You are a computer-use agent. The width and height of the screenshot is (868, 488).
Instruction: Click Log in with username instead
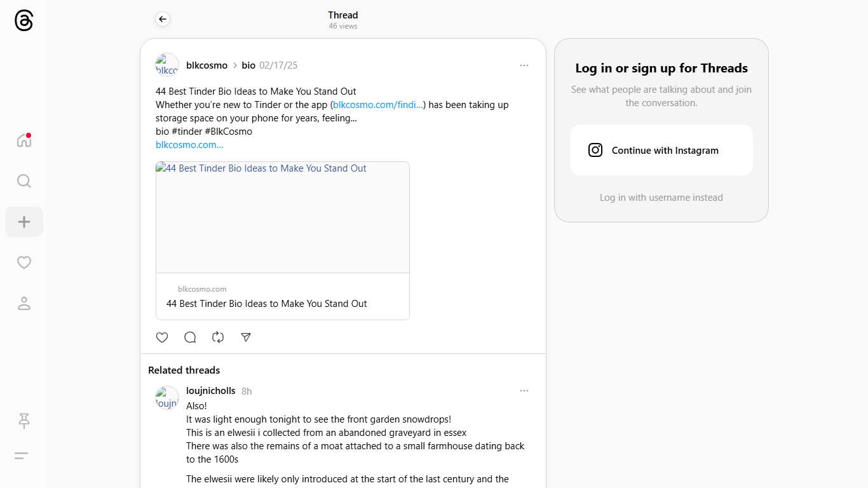[x=661, y=198]
